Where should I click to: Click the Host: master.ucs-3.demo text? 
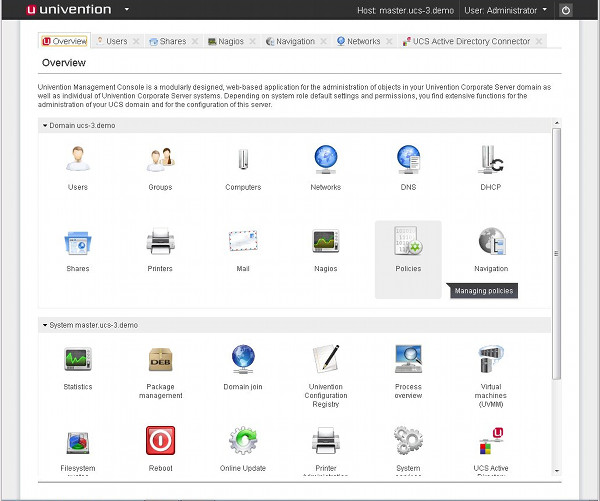click(406, 10)
